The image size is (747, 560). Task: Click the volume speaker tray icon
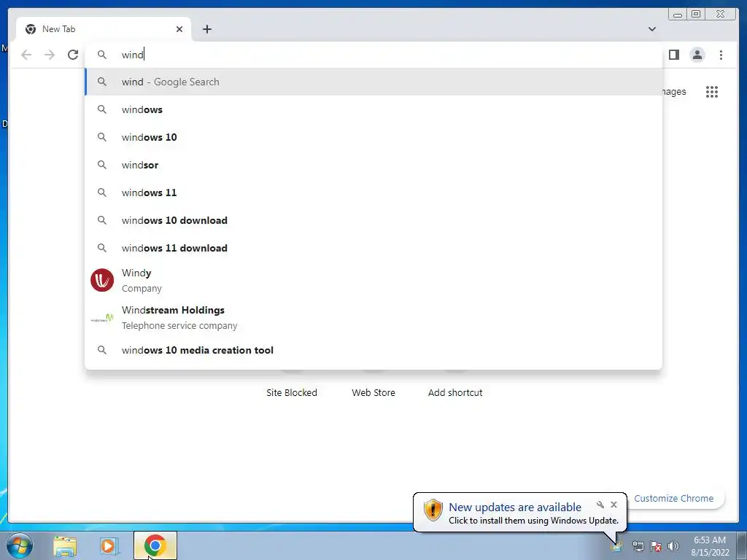click(673, 546)
